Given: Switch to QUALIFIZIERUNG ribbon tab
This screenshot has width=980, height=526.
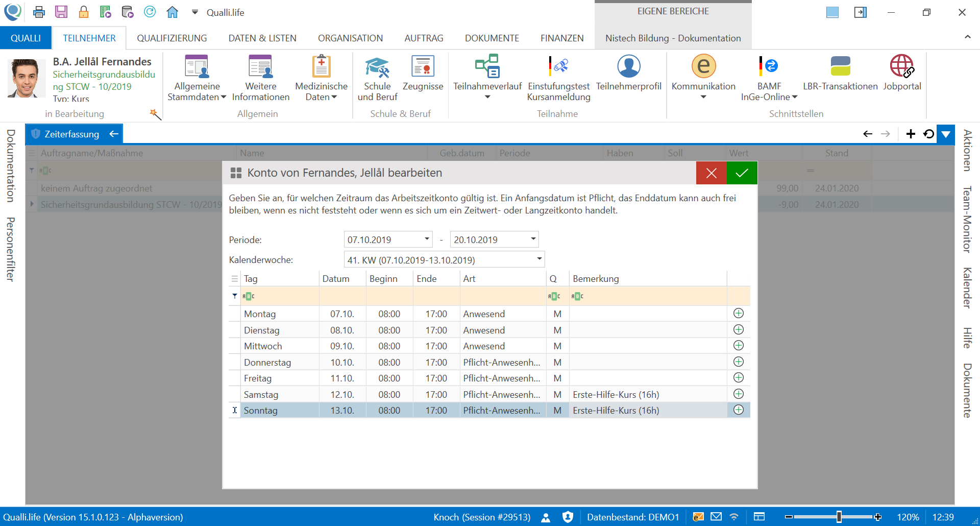Looking at the screenshot, I should [x=172, y=38].
